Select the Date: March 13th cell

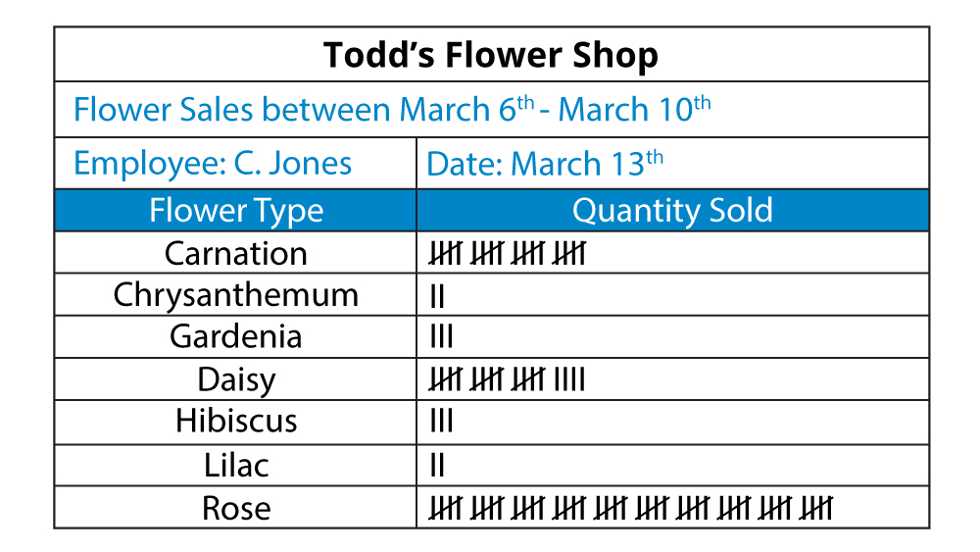544,163
